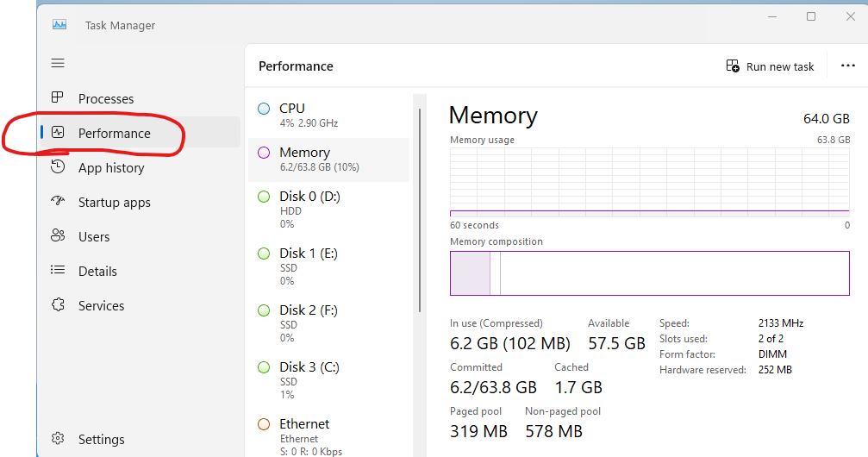This screenshot has width=868, height=457.
Task: Click the In use value 6.2 GB (102 MB)
Action: pos(509,343)
